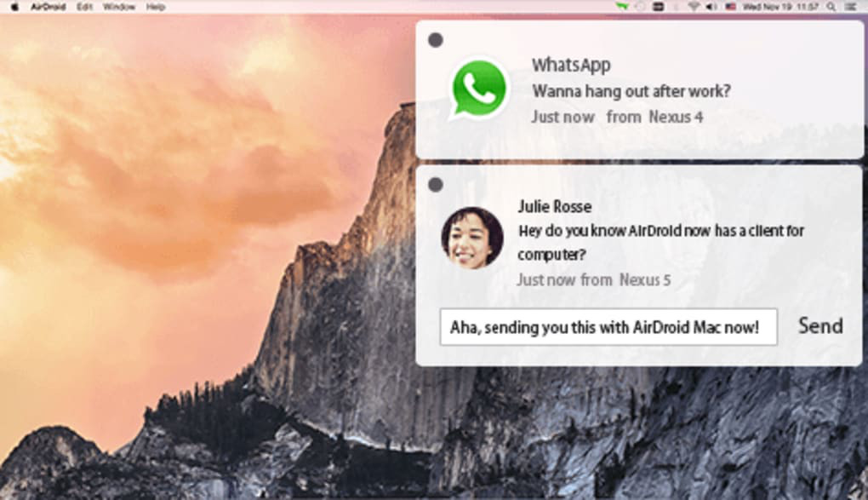Click the US flag input source icon

[730, 7]
